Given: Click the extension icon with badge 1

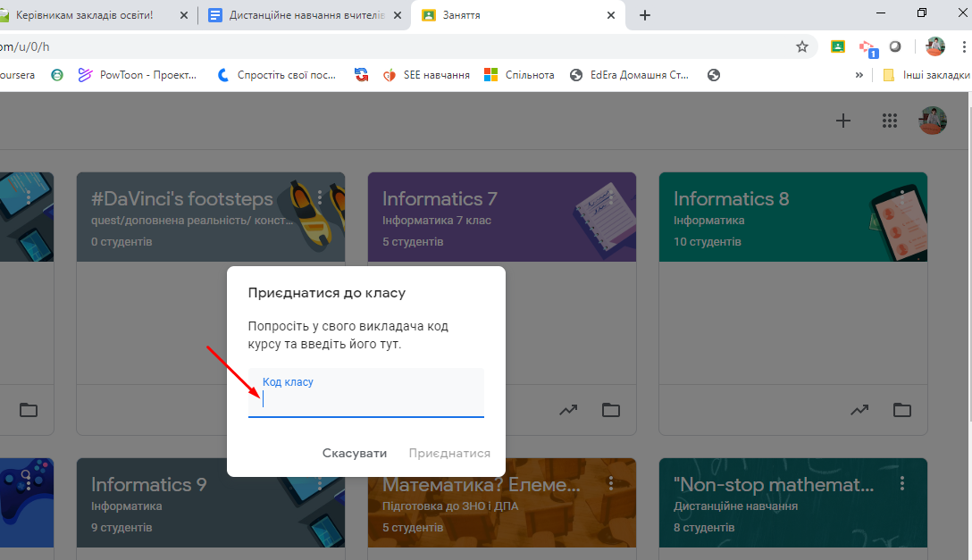Looking at the screenshot, I should coord(867,48).
